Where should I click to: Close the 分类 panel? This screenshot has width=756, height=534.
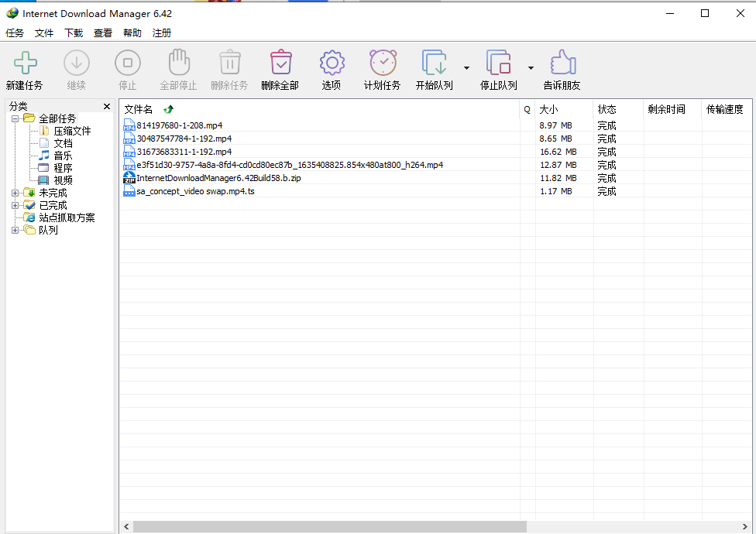pos(107,107)
